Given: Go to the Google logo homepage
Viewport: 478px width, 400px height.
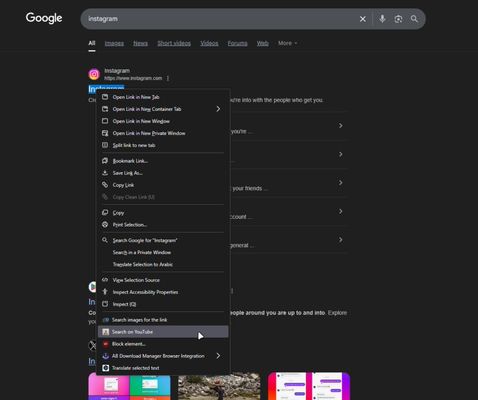Looking at the screenshot, I should [x=44, y=18].
